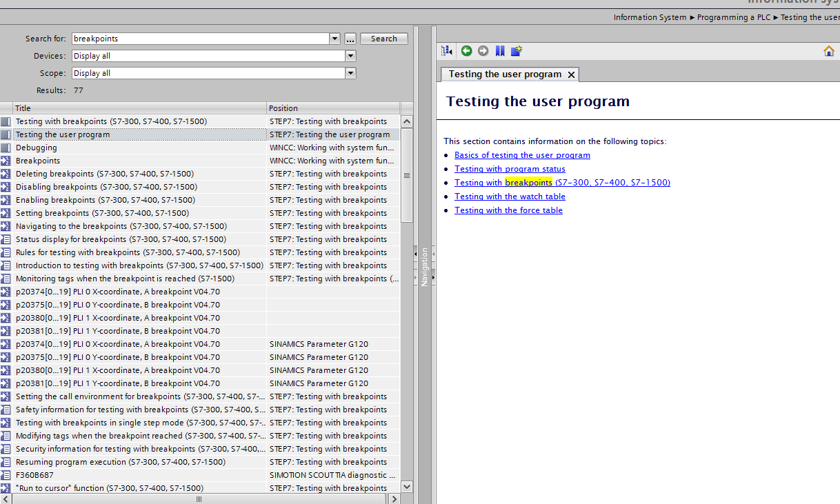The width and height of the screenshot is (840, 504).
Task: Select Introduction to testing with breakpoints result
Action: pos(200,265)
